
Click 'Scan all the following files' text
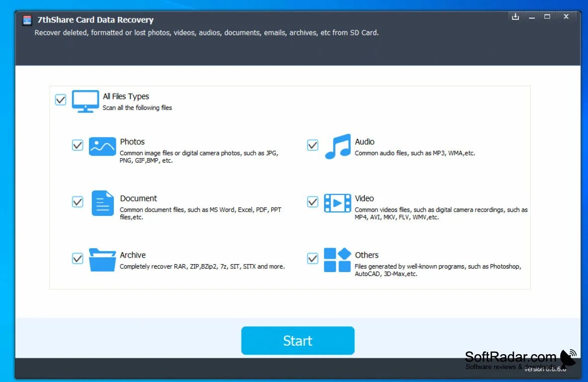pos(137,108)
